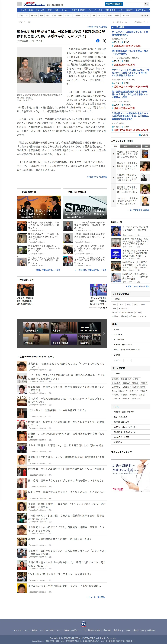Select the 一週間 ranking tab

click(125, 146)
